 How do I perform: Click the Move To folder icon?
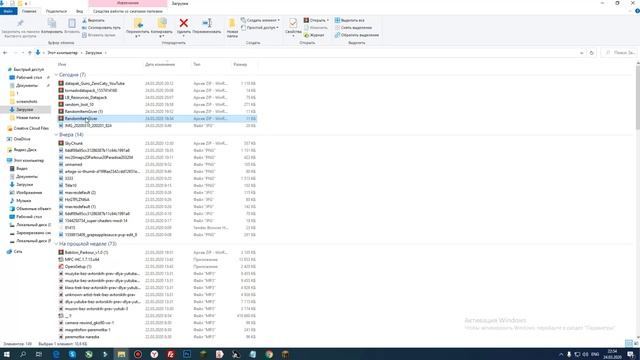(138, 23)
